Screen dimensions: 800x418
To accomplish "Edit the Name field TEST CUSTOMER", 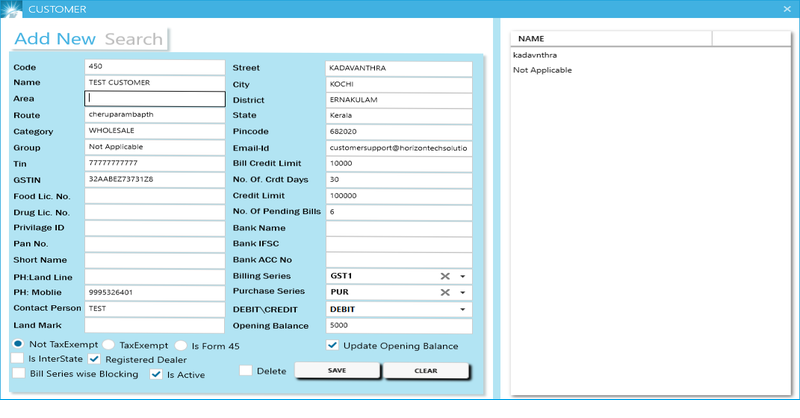I will click(x=155, y=83).
